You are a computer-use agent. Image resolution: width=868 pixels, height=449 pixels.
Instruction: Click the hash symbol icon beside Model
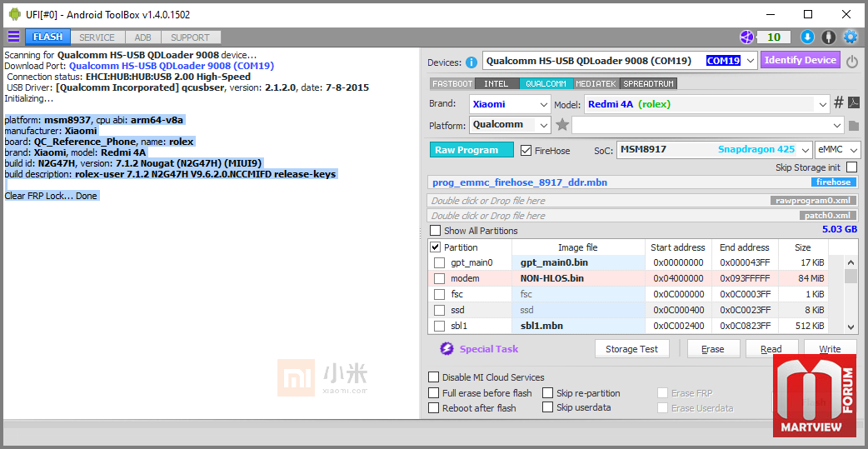(x=839, y=103)
